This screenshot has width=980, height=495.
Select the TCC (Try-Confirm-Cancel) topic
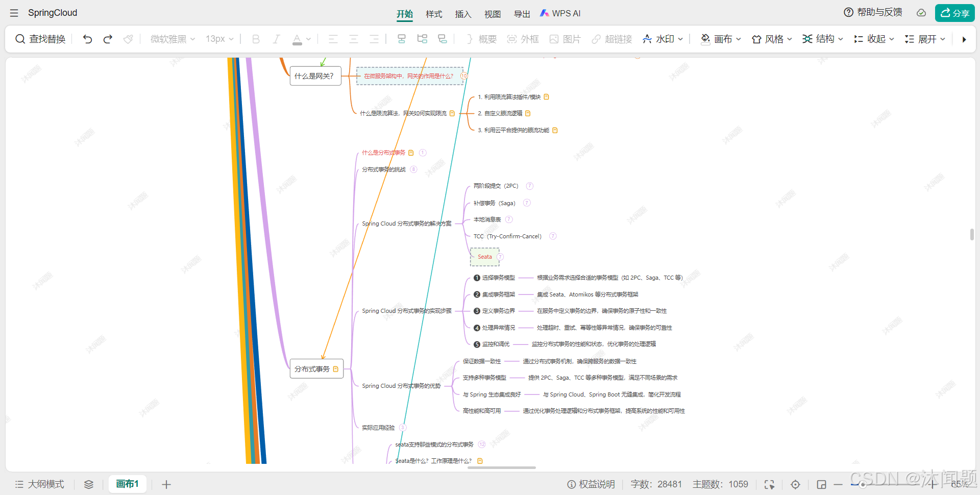point(507,236)
